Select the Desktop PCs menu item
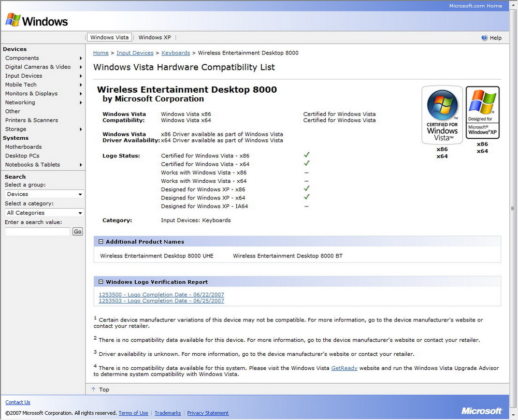This screenshot has width=518, height=420. 22,156
